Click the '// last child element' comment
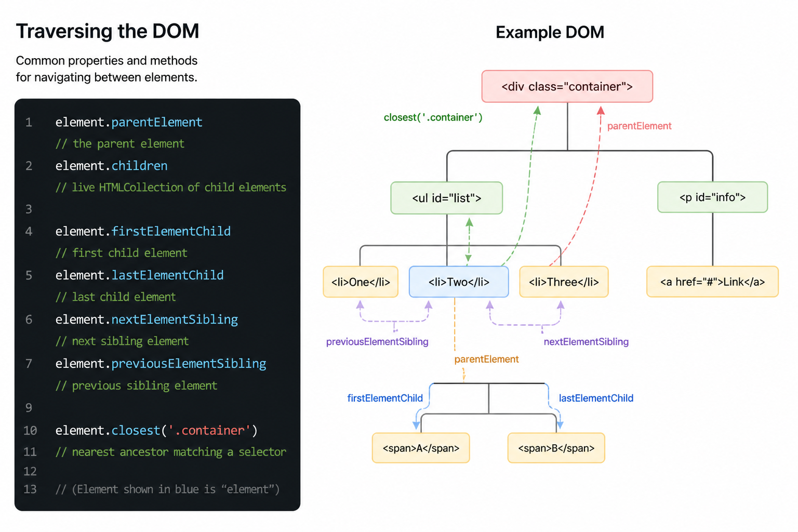Image resolution: width=798 pixels, height=532 pixels. [x=115, y=297]
